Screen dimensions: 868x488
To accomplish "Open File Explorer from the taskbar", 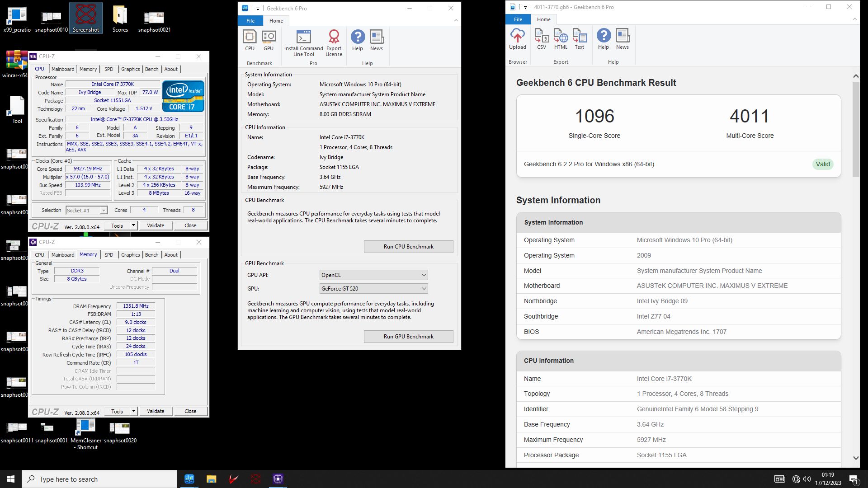I will [211, 479].
